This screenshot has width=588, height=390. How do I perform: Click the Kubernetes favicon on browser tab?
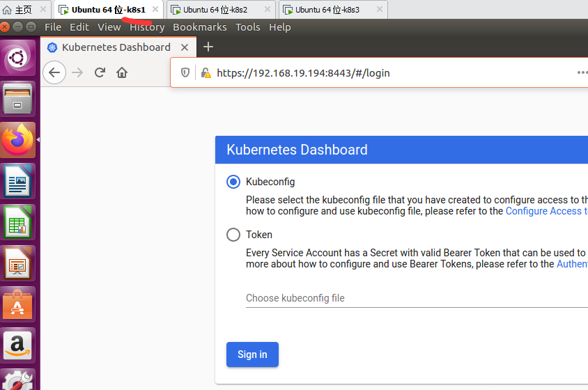(x=52, y=47)
